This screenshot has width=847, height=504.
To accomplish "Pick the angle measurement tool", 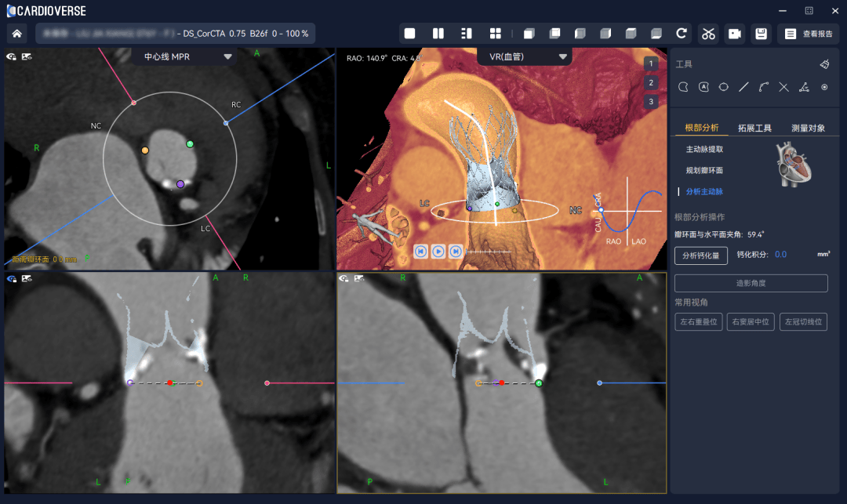I will coord(804,87).
